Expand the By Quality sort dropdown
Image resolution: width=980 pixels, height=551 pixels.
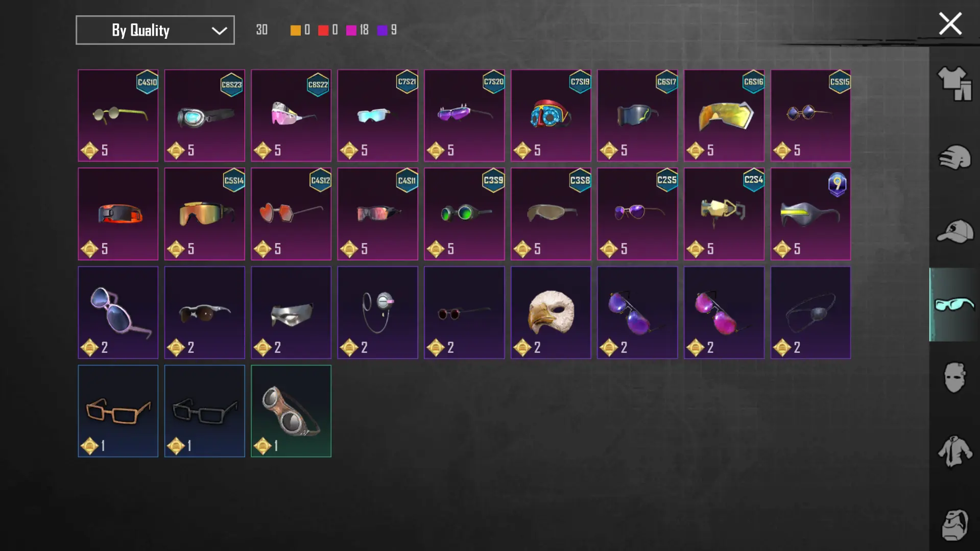tap(155, 30)
